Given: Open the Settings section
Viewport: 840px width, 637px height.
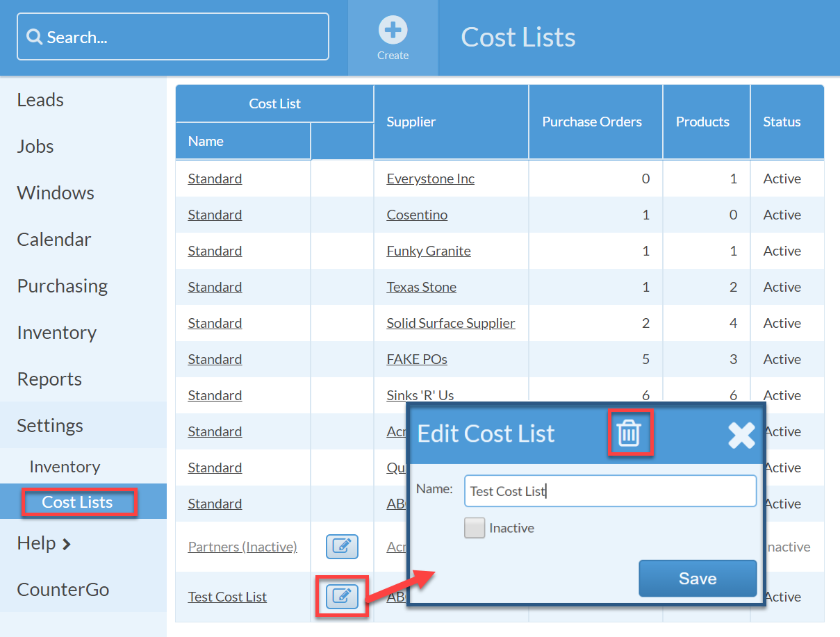Looking at the screenshot, I should tap(49, 425).
